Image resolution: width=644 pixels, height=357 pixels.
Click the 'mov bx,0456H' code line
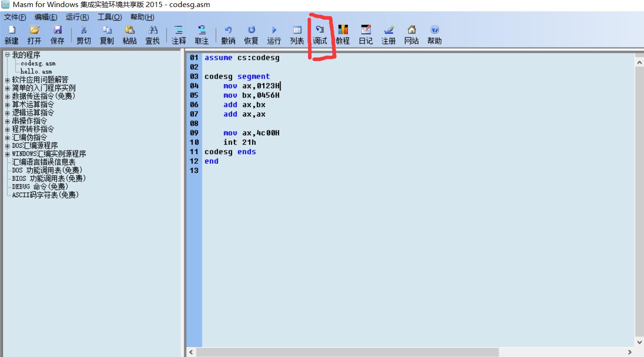click(x=251, y=95)
